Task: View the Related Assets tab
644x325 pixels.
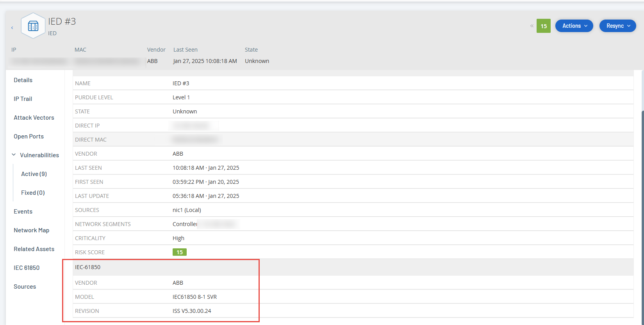Action: [34, 249]
